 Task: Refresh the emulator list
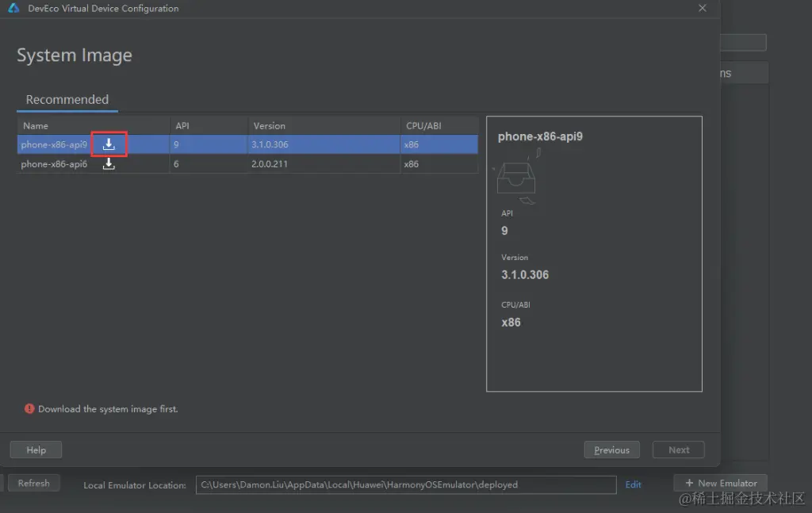coord(33,483)
